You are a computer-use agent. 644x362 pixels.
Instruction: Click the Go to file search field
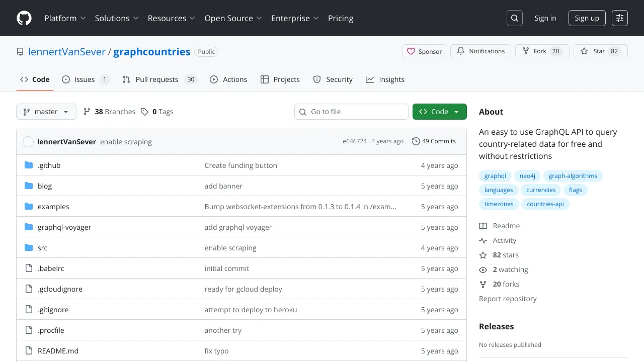click(x=351, y=112)
